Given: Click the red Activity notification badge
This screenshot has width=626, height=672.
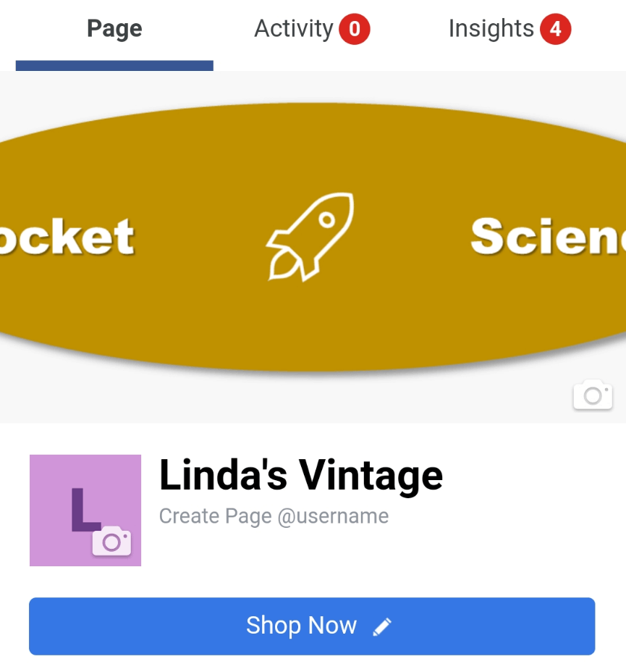Looking at the screenshot, I should [355, 30].
